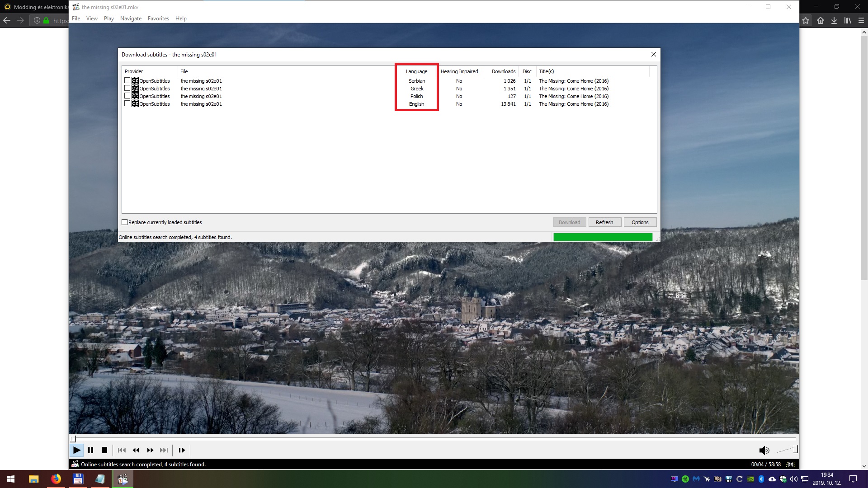This screenshot has height=488, width=868.
Task: Click the frame step playback icon
Action: pos(181,450)
